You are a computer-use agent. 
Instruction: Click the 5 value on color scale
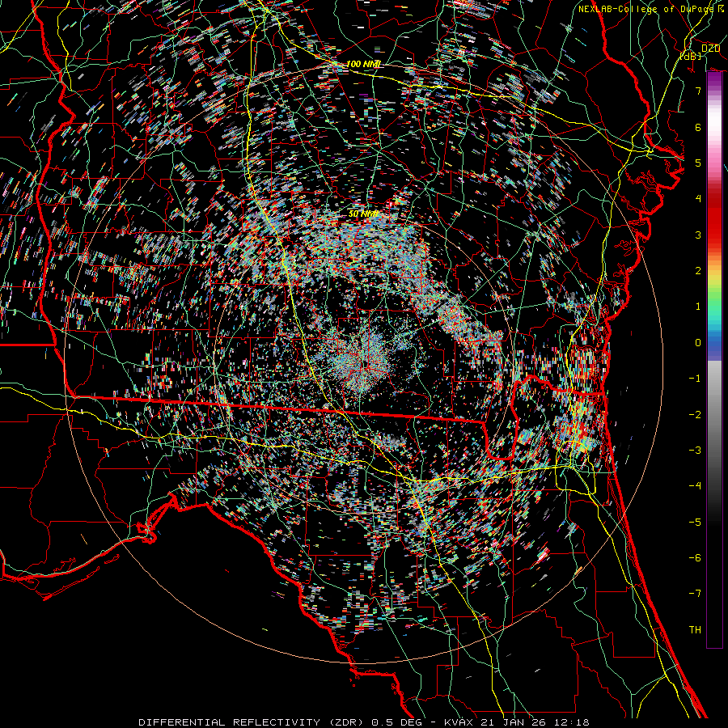click(698, 163)
